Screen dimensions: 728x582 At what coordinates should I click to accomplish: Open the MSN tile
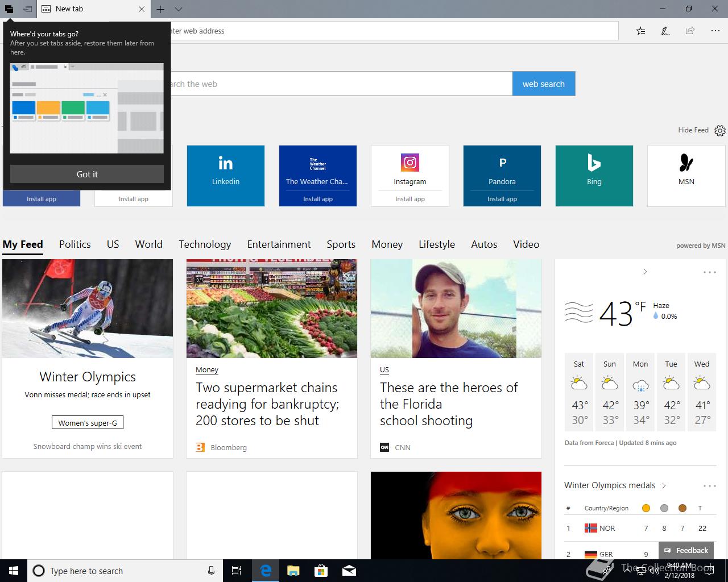point(686,176)
